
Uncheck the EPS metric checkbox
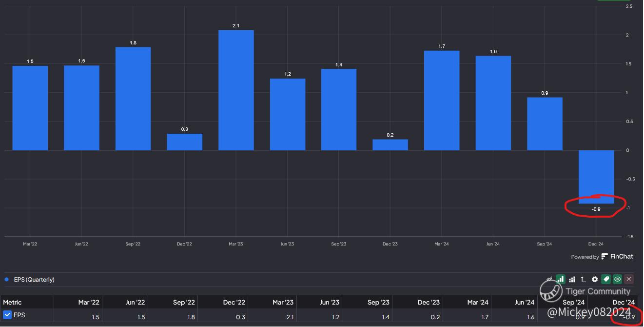pyautogui.click(x=7, y=315)
